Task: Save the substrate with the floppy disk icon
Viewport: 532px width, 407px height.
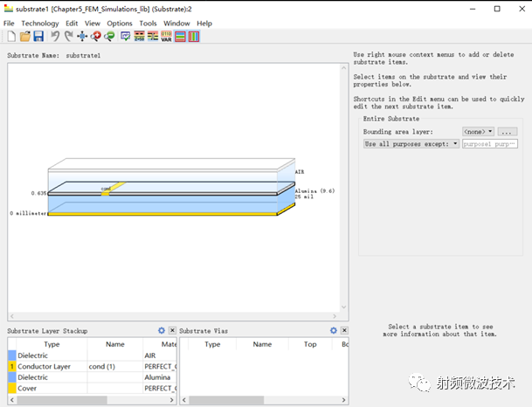Action: coord(38,37)
